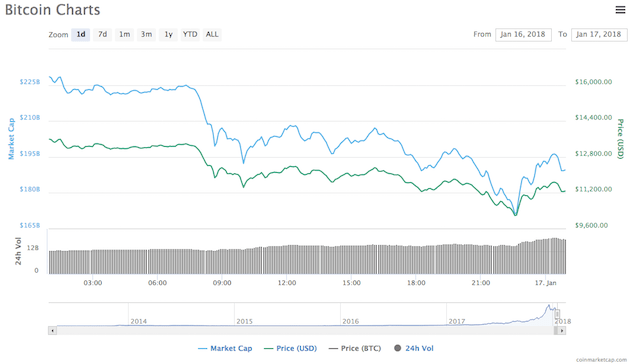Click the 12:00 time axis label
The width and height of the screenshot is (630, 364).
click(x=286, y=283)
